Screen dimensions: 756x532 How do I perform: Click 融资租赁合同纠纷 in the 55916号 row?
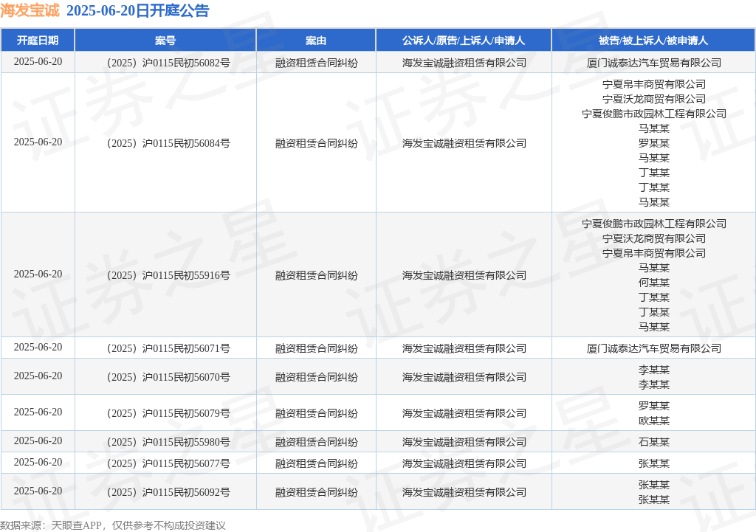tap(316, 275)
